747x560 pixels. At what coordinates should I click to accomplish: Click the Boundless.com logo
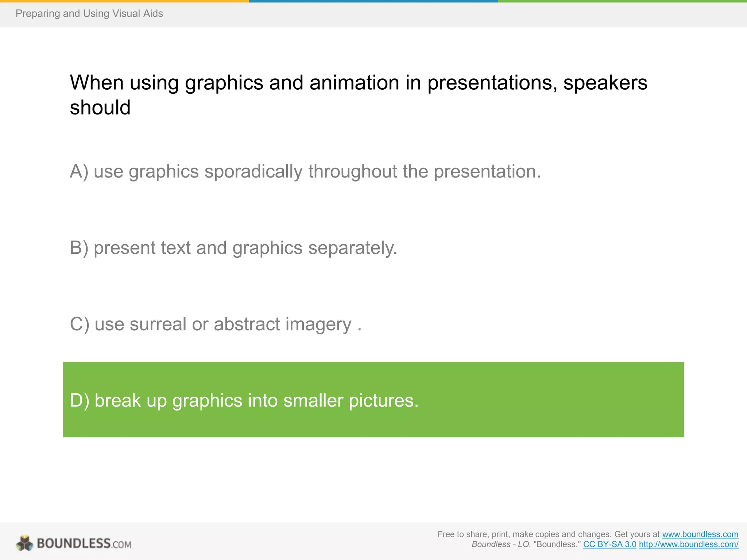click(74, 543)
